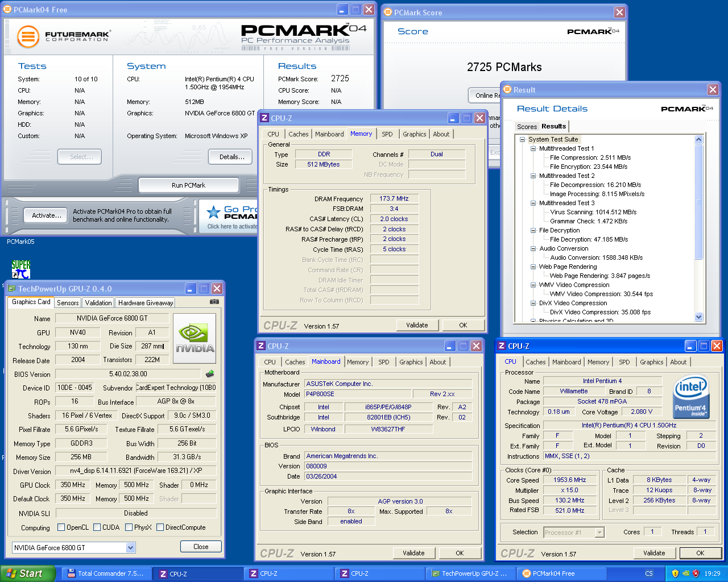Open the Windows Start button
The image size is (728, 582).
28,573
